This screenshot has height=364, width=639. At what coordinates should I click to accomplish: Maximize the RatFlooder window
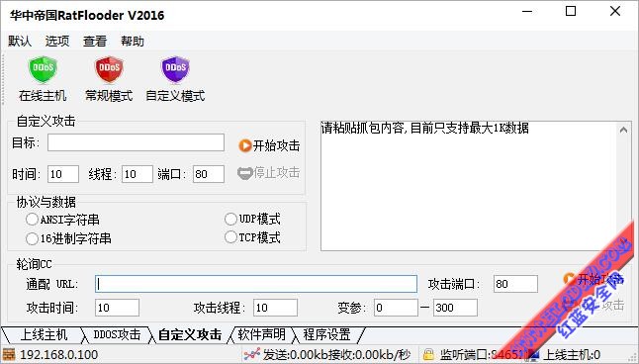(x=571, y=11)
